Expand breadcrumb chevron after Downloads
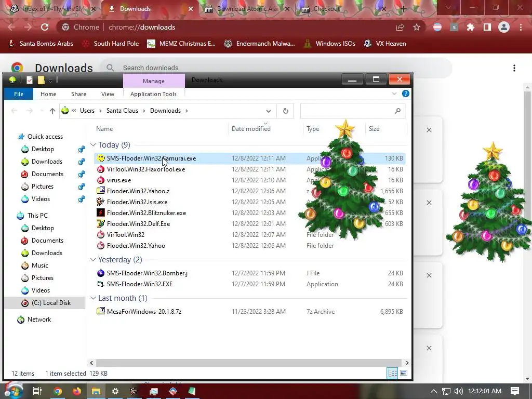 pyautogui.click(x=187, y=111)
